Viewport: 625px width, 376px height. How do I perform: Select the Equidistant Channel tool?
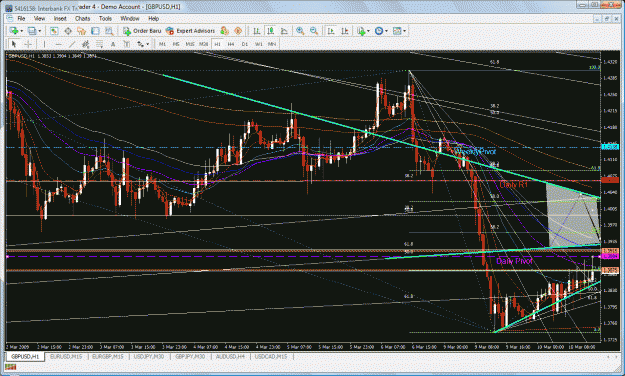tap(85, 44)
